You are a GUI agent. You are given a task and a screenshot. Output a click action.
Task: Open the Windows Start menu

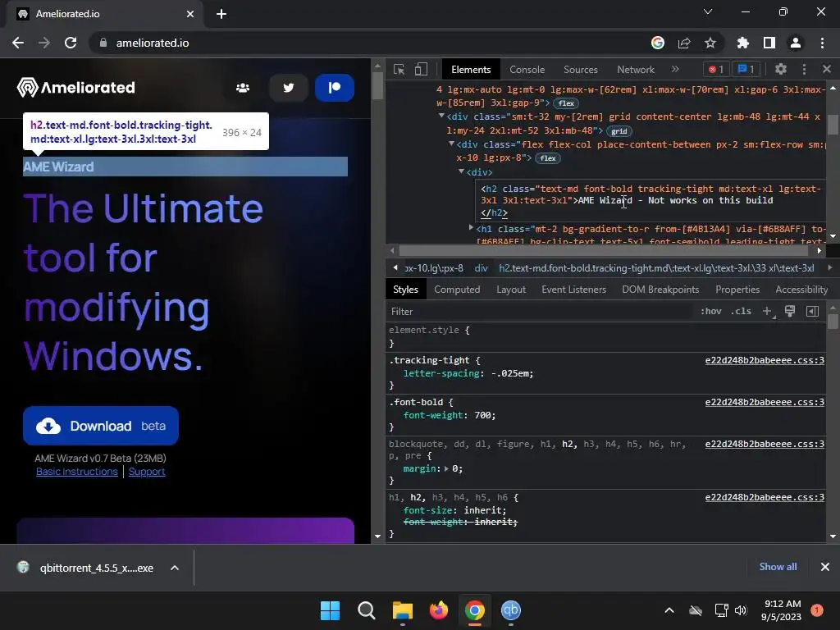330,610
